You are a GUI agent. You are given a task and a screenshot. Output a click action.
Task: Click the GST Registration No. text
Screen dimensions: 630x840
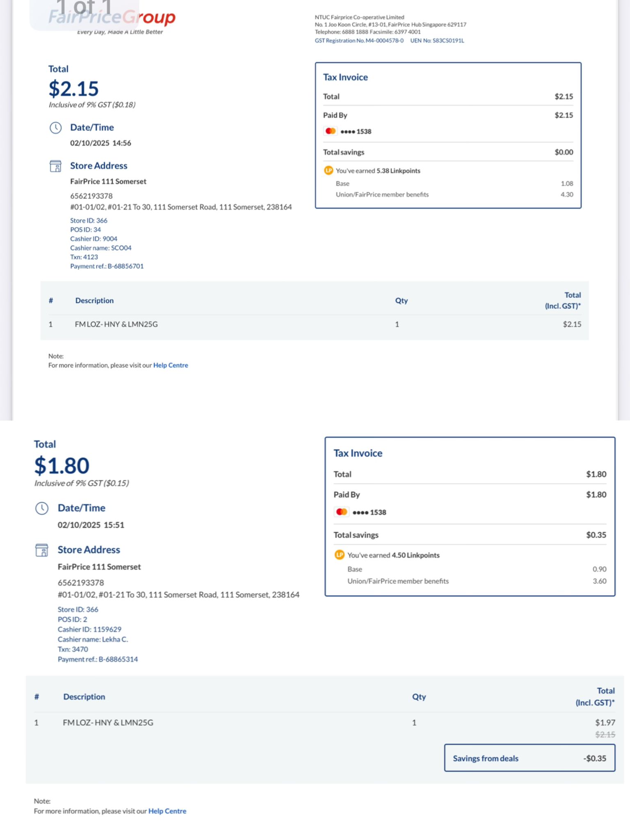coord(359,41)
